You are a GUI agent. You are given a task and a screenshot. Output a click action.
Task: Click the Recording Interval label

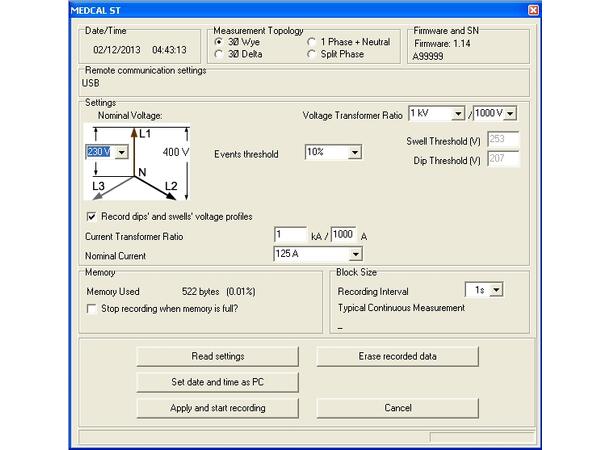point(373,292)
